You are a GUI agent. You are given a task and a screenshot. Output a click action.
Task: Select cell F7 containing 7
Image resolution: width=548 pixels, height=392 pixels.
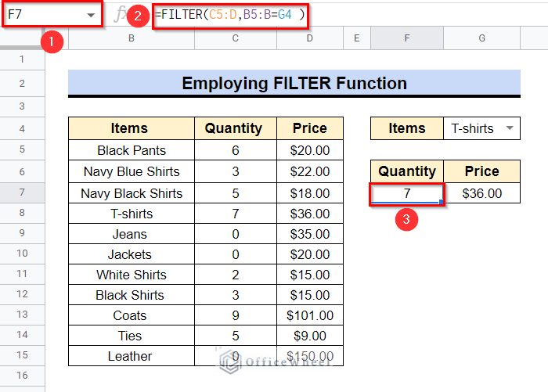point(406,192)
